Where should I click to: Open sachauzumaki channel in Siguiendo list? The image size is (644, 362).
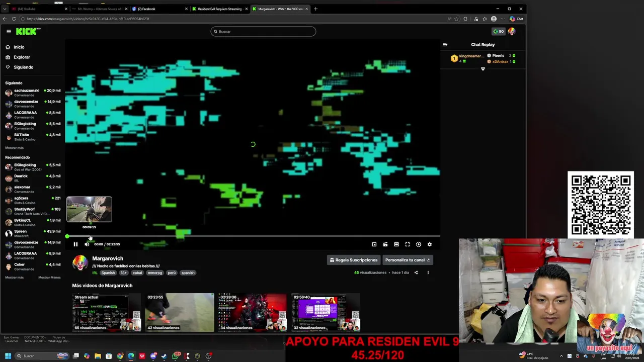(x=33, y=93)
